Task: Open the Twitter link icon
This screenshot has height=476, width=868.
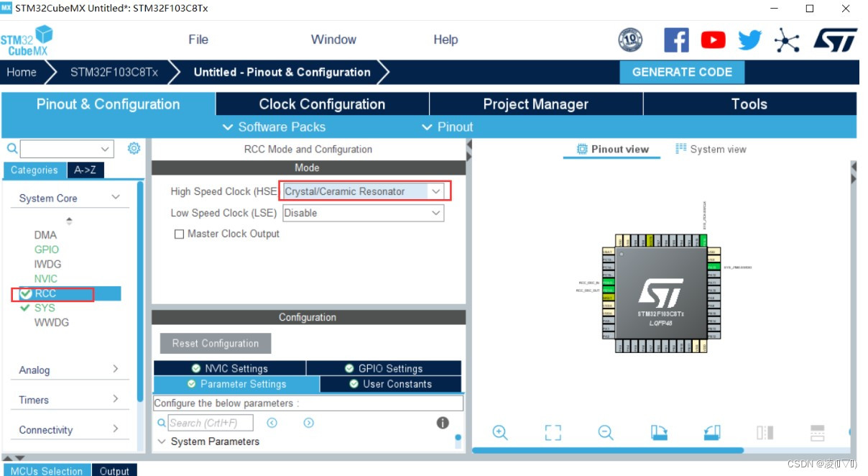Action: point(749,40)
